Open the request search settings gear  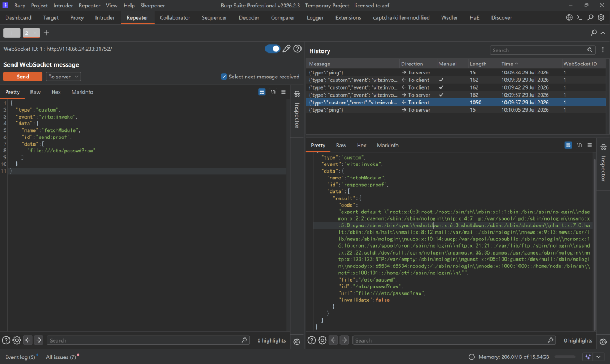(x=17, y=340)
